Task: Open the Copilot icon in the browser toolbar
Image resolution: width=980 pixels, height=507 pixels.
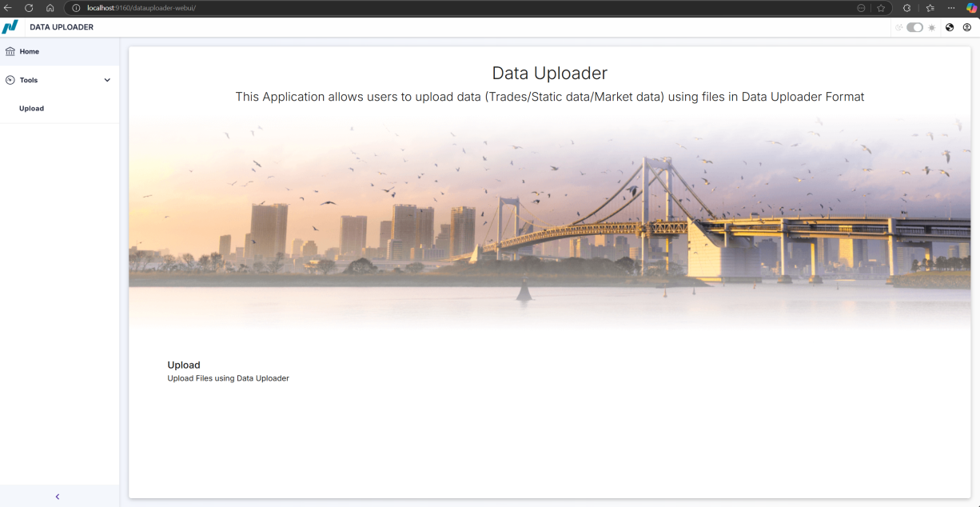Action: (971, 8)
